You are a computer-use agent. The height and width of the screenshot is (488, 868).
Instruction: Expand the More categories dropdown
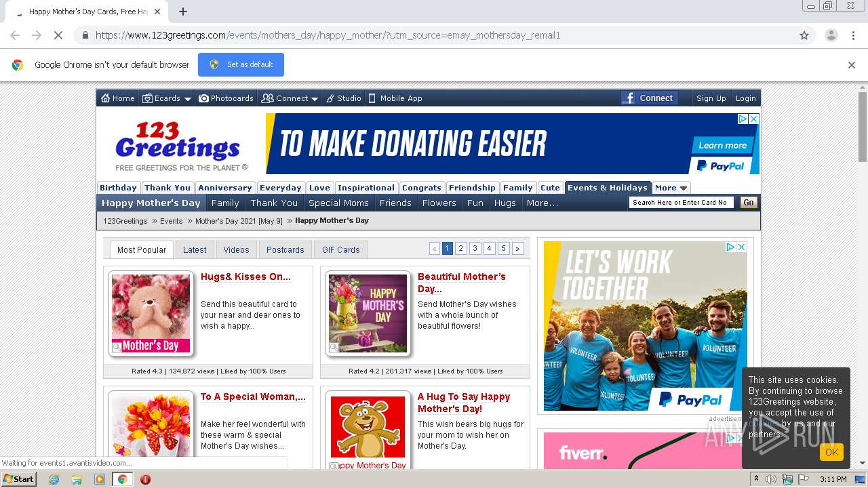pos(671,188)
